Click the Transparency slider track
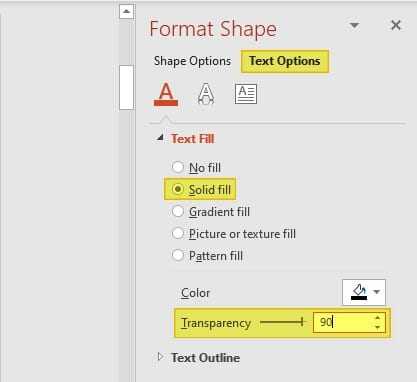This screenshot has height=382, width=417. [x=282, y=322]
